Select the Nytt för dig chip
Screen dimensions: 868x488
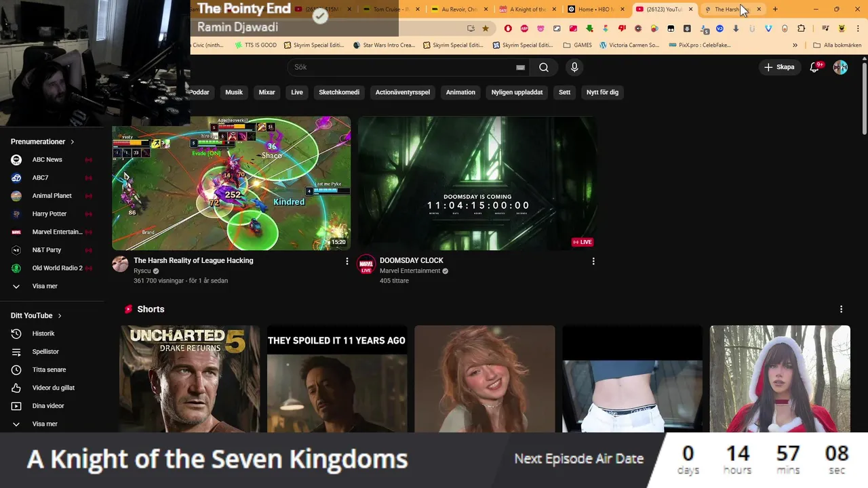pos(603,92)
